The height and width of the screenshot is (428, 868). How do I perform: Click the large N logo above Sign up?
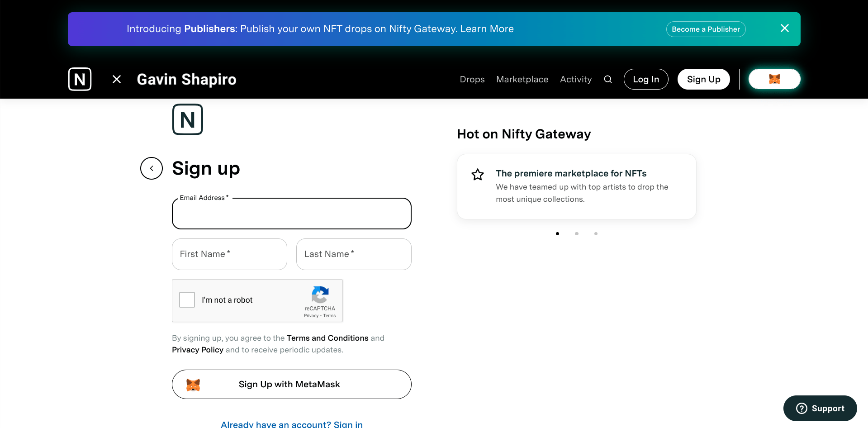[x=188, y=120]
